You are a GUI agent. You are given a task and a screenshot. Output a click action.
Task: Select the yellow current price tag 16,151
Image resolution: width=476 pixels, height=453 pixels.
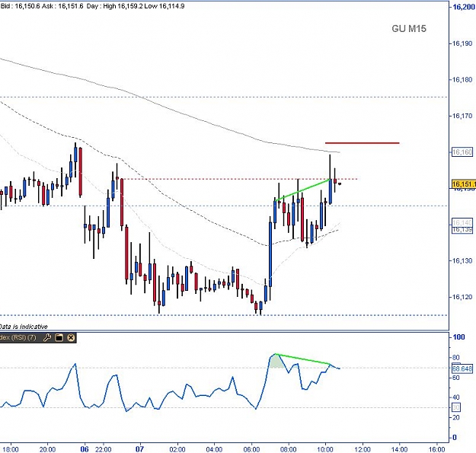coord(463,184)
